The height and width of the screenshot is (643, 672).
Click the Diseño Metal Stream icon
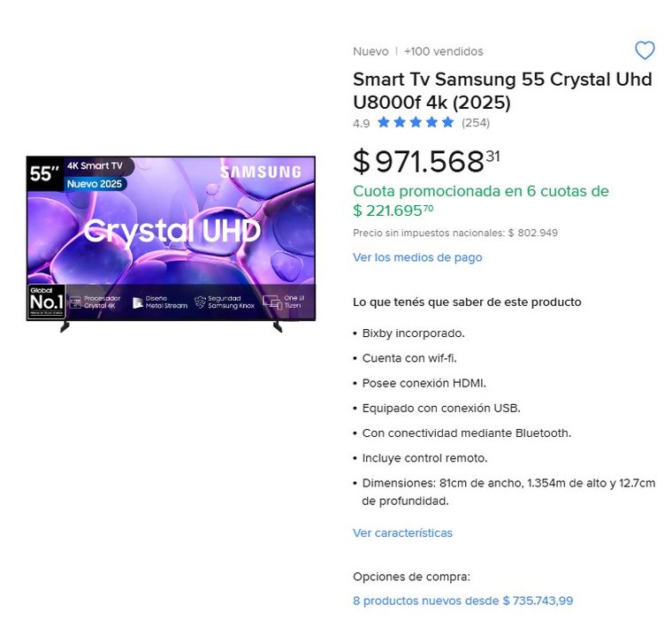[137, 302]
